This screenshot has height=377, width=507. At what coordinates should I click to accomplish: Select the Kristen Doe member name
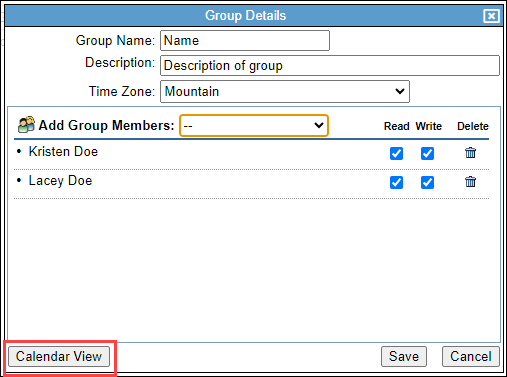pos(63,152)
